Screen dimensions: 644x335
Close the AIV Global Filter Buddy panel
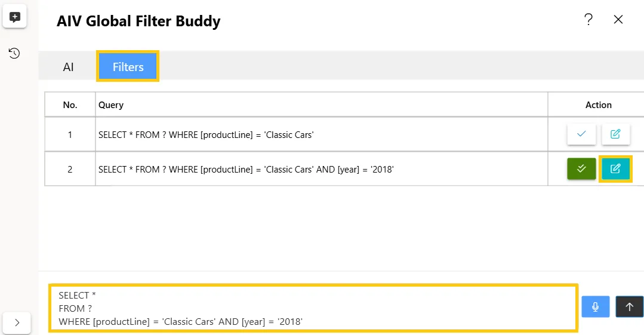[x=618, y=19]
